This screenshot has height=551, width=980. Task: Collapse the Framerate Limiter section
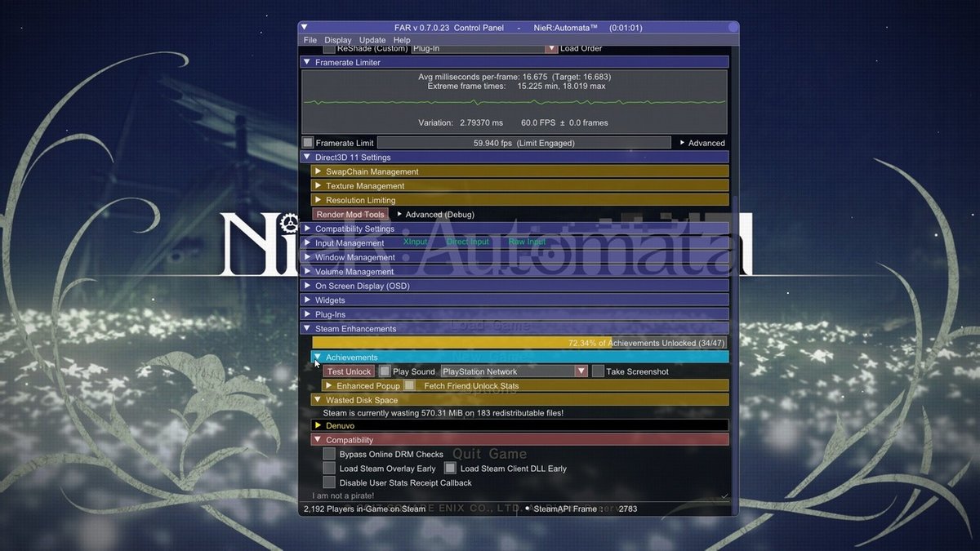click(x=306, y=62)
